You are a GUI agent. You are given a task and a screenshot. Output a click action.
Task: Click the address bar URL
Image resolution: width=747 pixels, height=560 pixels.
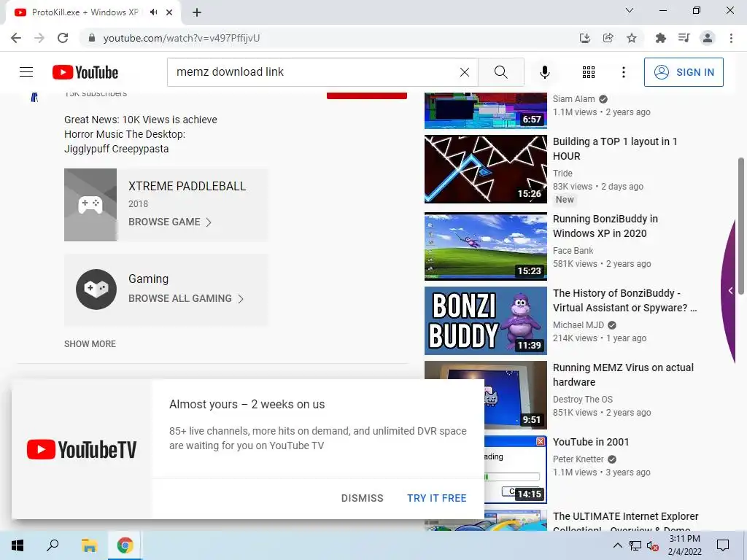click(182, 38)
